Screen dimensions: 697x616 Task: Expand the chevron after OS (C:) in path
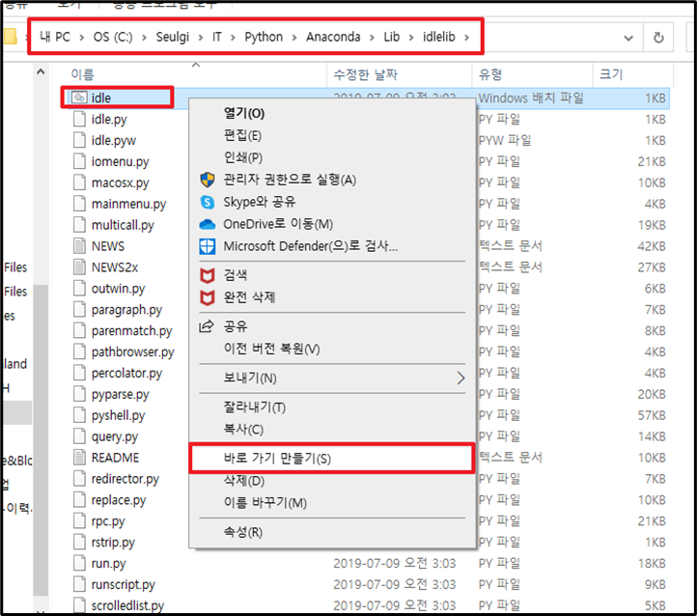144,38
